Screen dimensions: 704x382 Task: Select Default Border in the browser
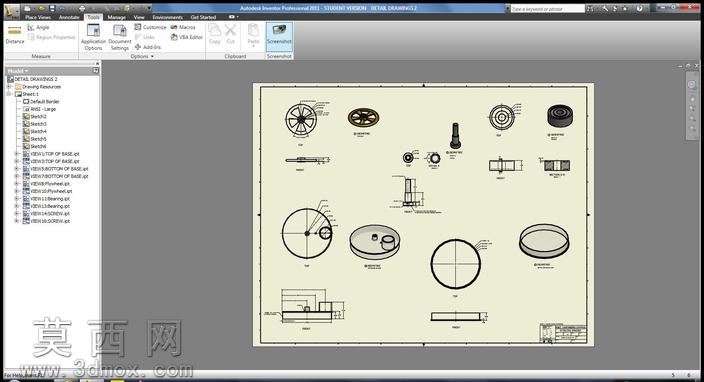pyautogui.click(x=41, y=101)
